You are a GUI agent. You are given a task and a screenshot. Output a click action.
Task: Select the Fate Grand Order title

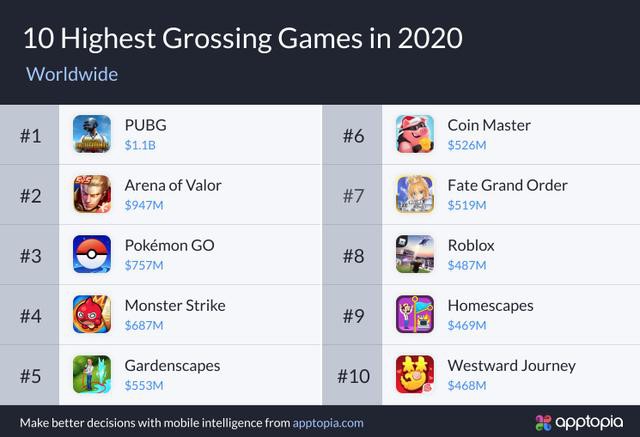coord(507,185)
